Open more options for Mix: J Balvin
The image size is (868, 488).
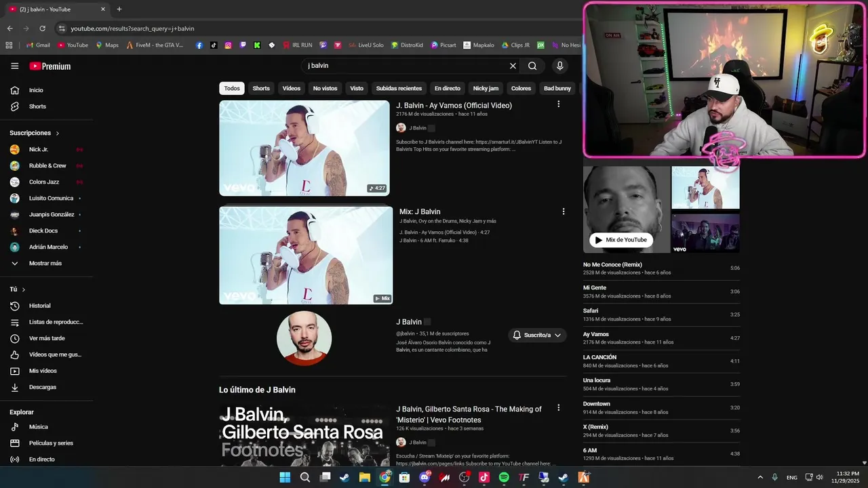(x=563, y=211)
